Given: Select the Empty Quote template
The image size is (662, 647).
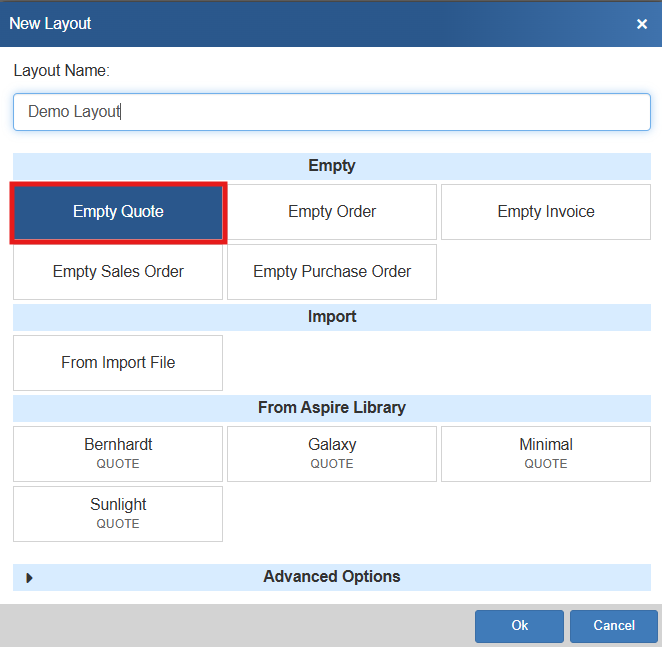Looking at the screenshot, I should (118, 212).
